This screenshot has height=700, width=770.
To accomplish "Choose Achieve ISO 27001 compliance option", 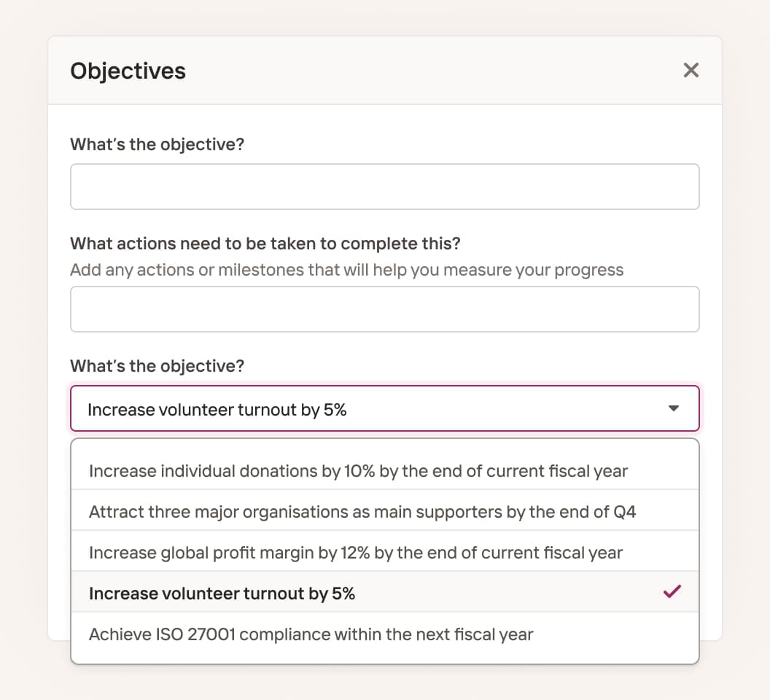I will tap(384, 634).
